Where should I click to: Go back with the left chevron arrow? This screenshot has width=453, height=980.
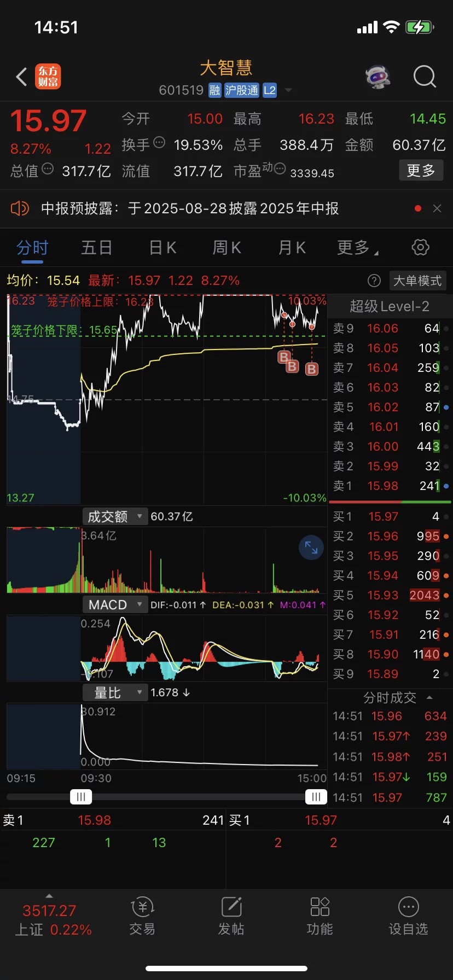(21, 77)
